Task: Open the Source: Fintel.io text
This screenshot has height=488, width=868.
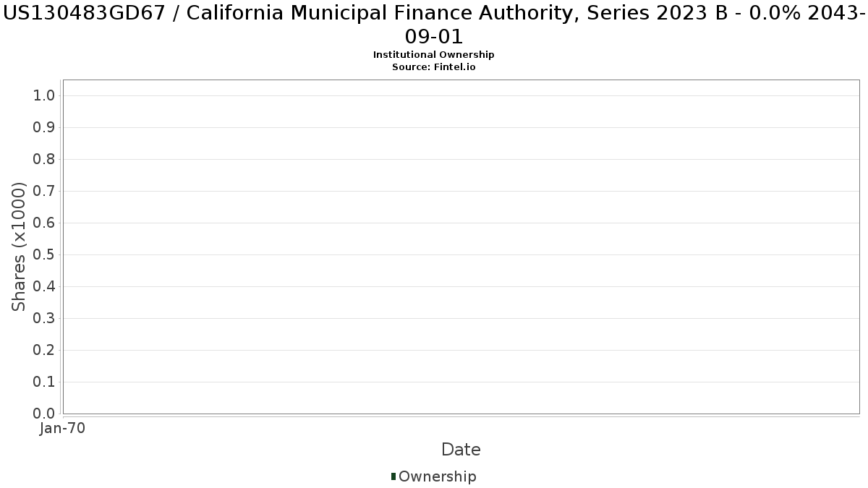Action: pyautogui.click(x=434, y=67)
